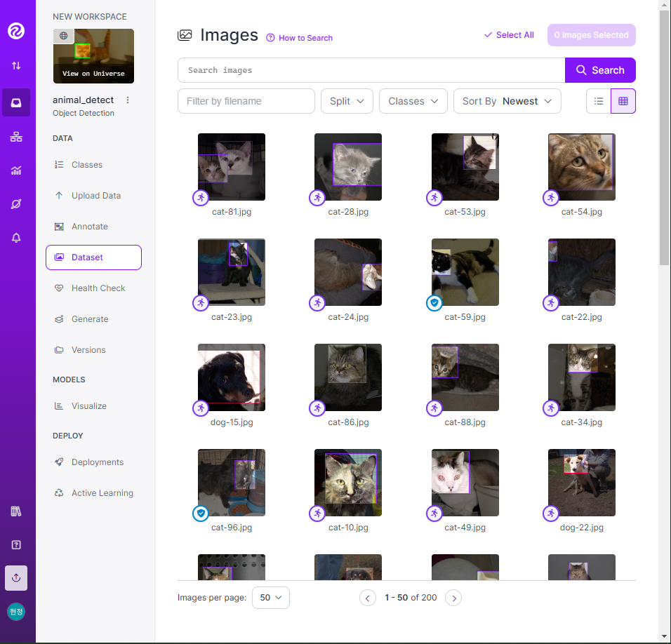Switch to grid view layout
671x644 pixels.
[623, 101]
